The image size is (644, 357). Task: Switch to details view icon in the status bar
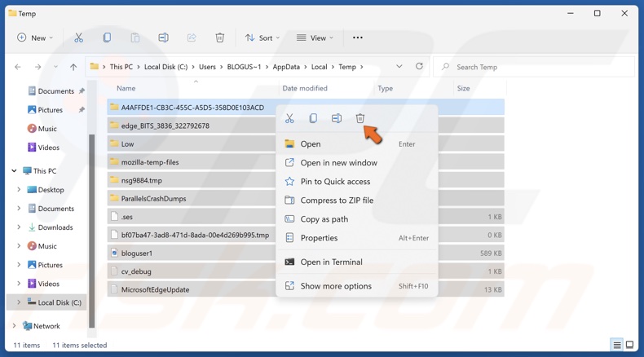[617, 345]
